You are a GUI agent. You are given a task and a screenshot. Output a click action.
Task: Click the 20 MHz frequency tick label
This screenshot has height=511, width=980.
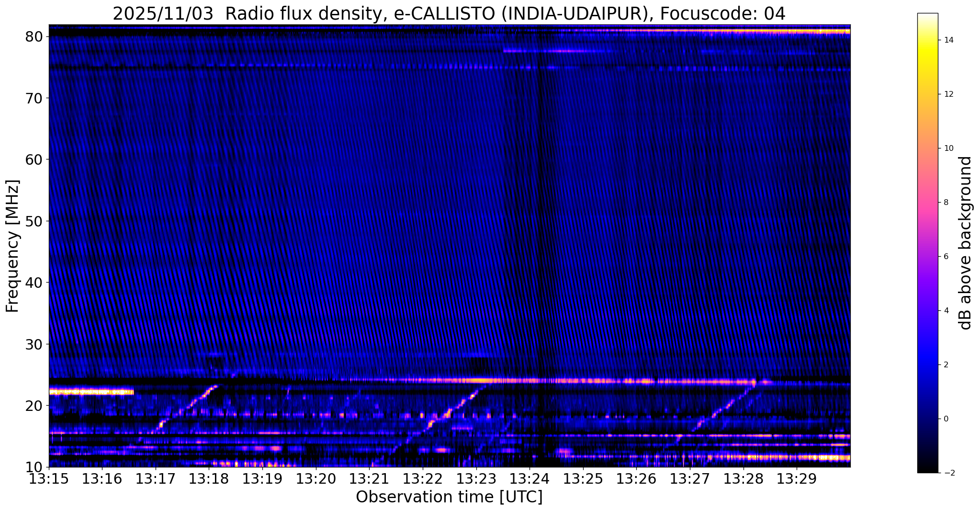click(x=34, y=406)
